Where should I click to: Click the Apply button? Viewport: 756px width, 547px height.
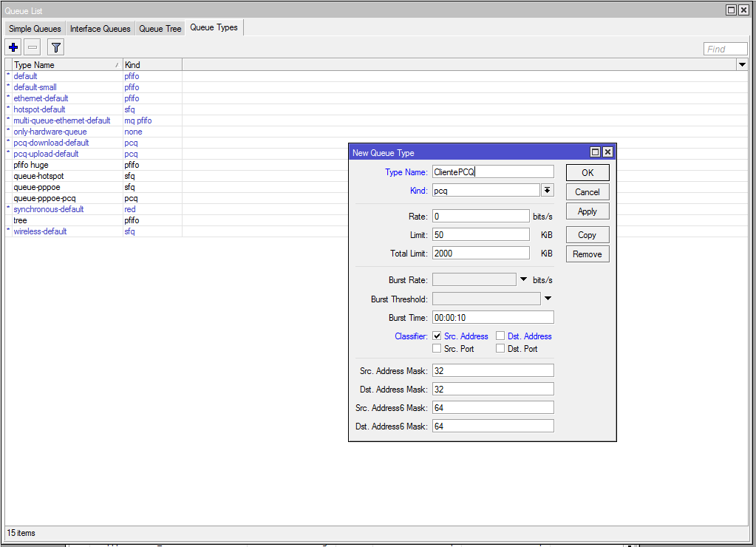[588, 211]
